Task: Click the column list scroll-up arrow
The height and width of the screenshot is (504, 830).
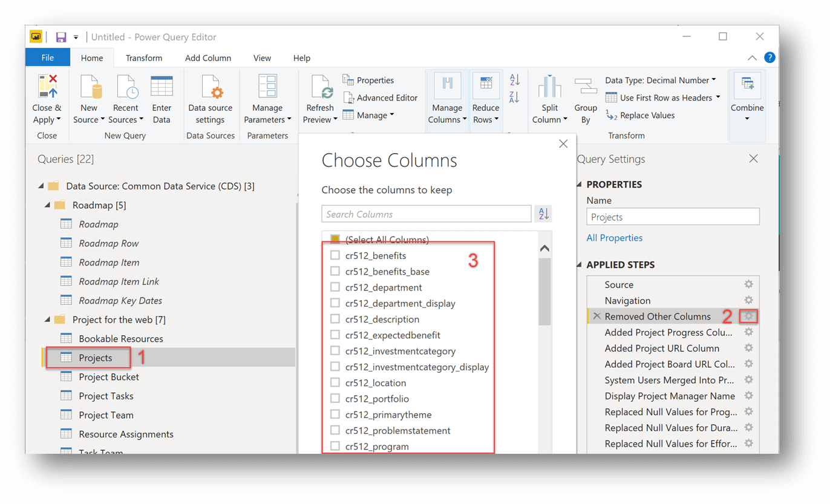Action: coord(544,248)
